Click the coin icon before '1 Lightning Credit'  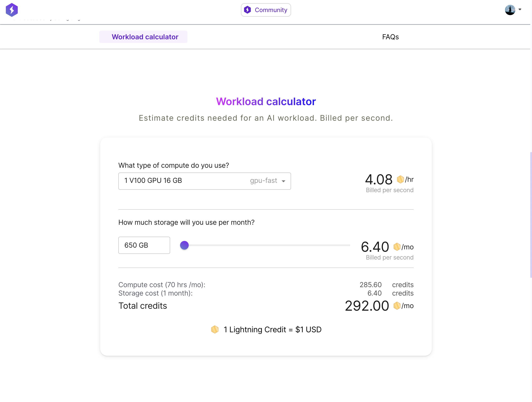pos(215,329)
